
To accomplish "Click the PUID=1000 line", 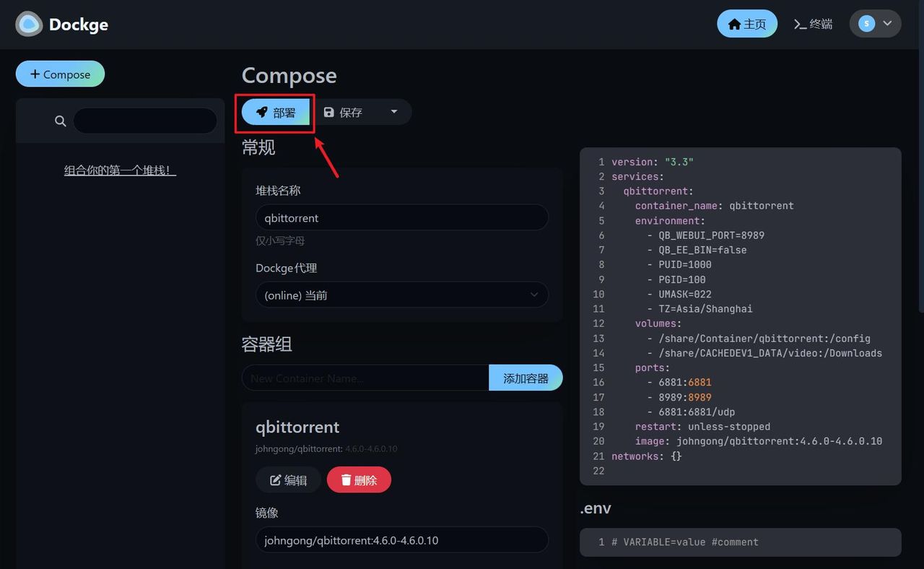I will (679, 264).
